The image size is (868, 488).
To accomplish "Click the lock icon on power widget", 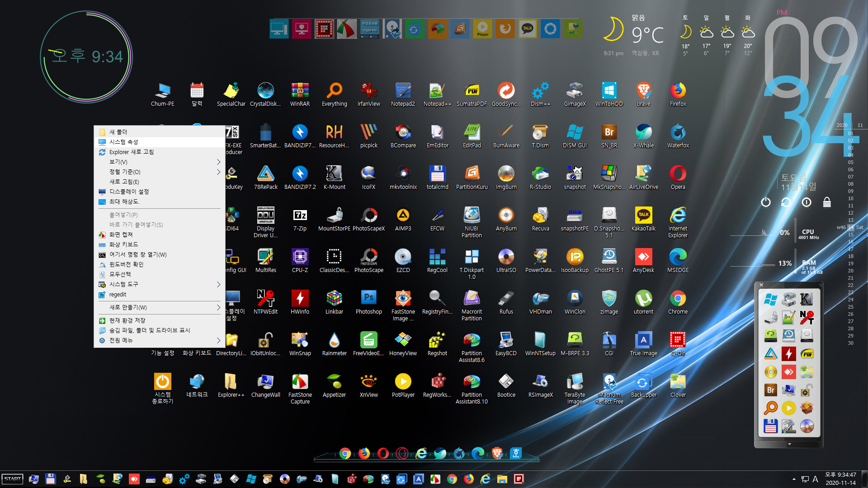I will 827,202.
